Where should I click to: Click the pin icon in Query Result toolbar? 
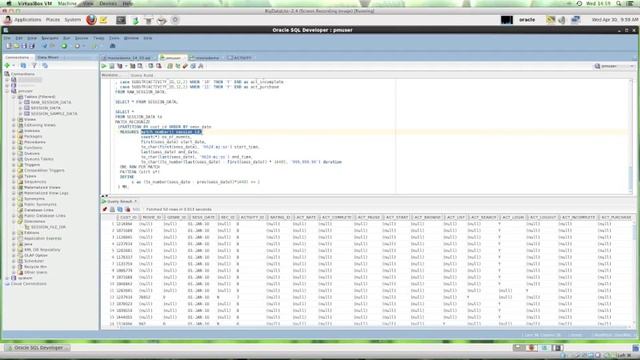(x=104, y=209)
